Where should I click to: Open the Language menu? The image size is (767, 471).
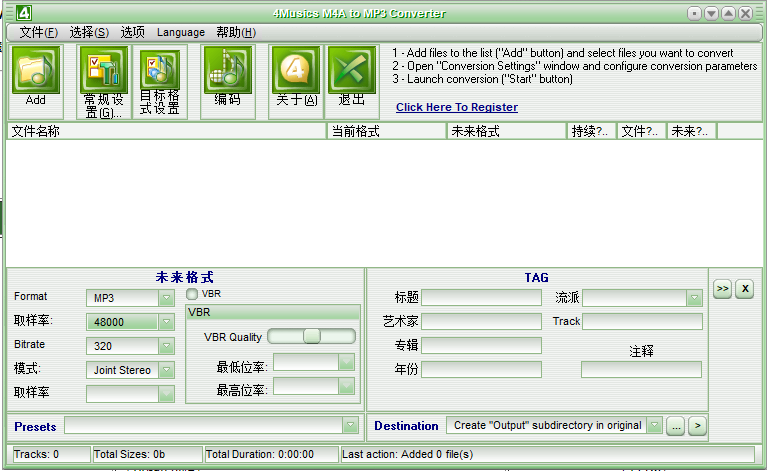click(181, 32)
